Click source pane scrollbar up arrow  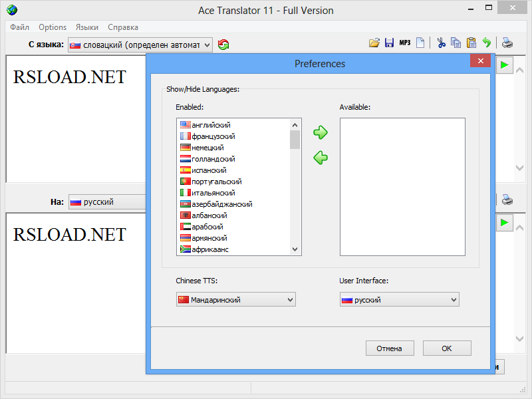click(519, 70)
